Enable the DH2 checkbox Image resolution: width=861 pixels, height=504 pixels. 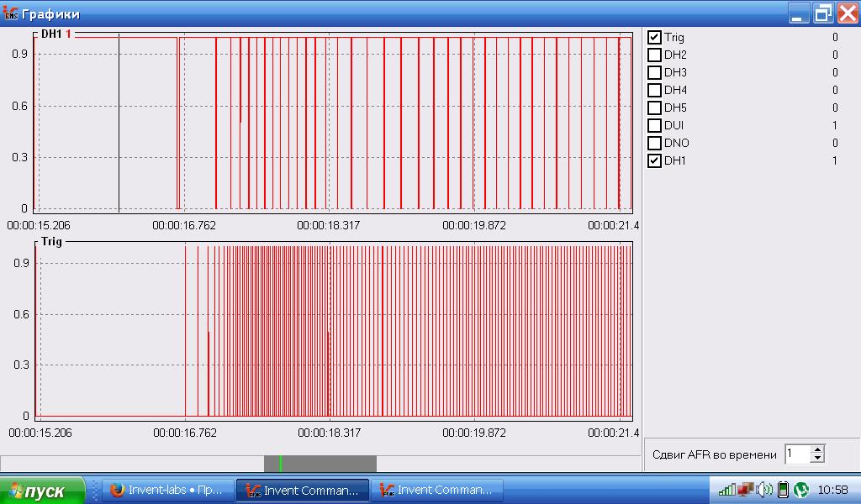654,55
